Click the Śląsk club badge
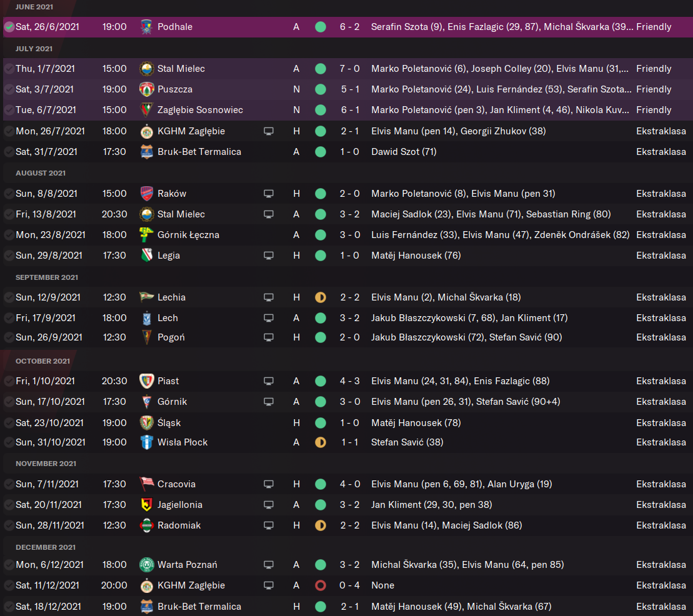693x616 pixels. pos(146,423)
